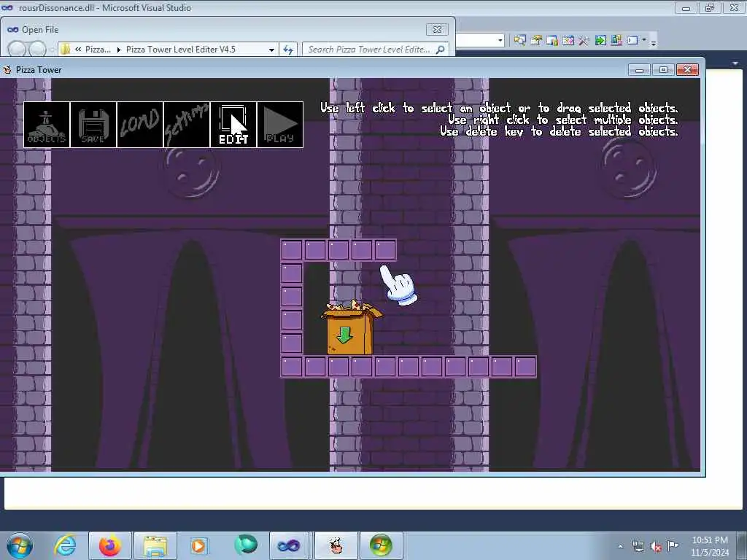The height and width of the screenshot is (560, 747).
Task: Show hidden tray icons arrow
Action: click(620, 546)
